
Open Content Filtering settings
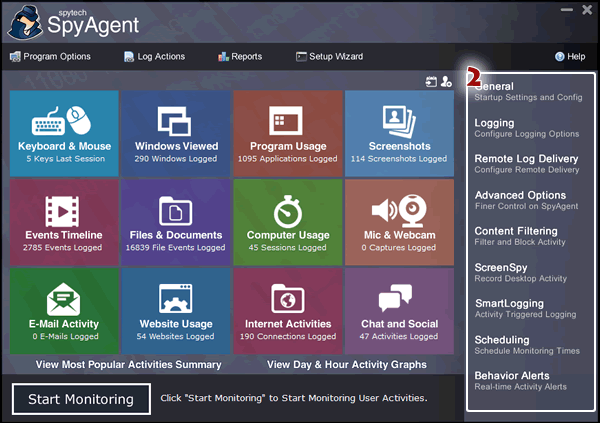tap(520, 236)
